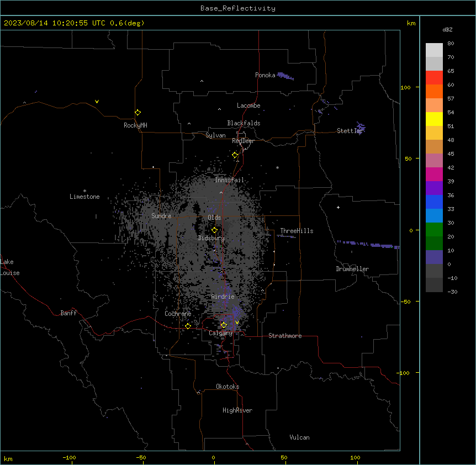
Task: Select the red 65-60 dBZ legend swatch
Action: [x=434, y=77]
